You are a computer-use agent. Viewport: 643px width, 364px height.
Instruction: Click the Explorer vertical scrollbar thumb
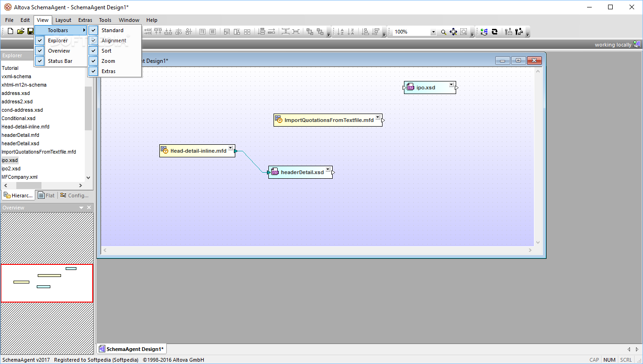89,108
